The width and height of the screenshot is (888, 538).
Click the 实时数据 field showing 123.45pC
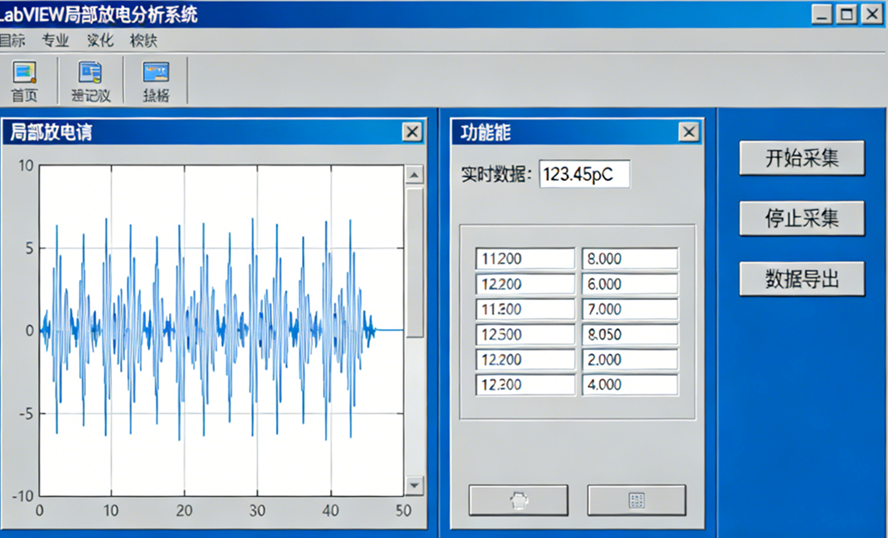(x=585, y=174)
